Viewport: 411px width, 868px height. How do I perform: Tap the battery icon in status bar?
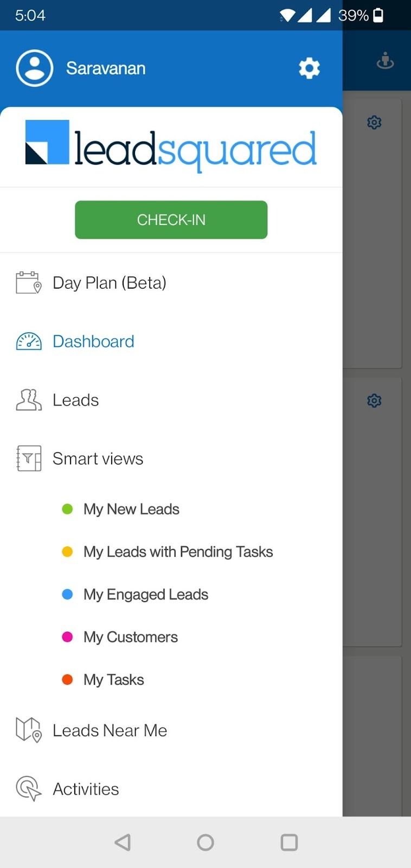(378, 15)
